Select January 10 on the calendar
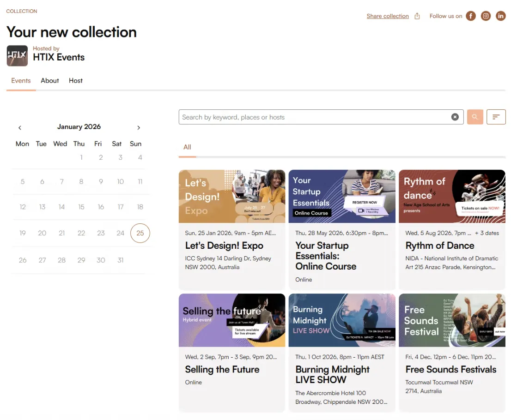 (120, 182)
